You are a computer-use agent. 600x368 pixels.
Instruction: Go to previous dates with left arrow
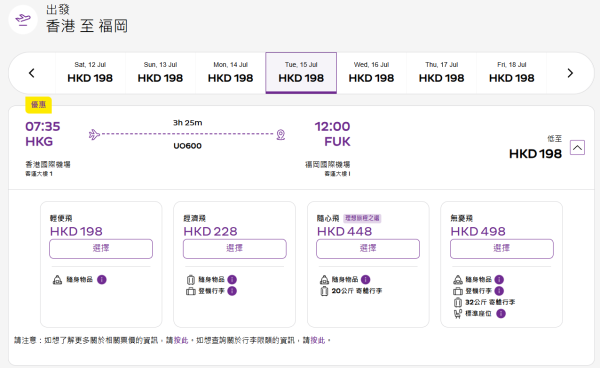pos(32,73)
